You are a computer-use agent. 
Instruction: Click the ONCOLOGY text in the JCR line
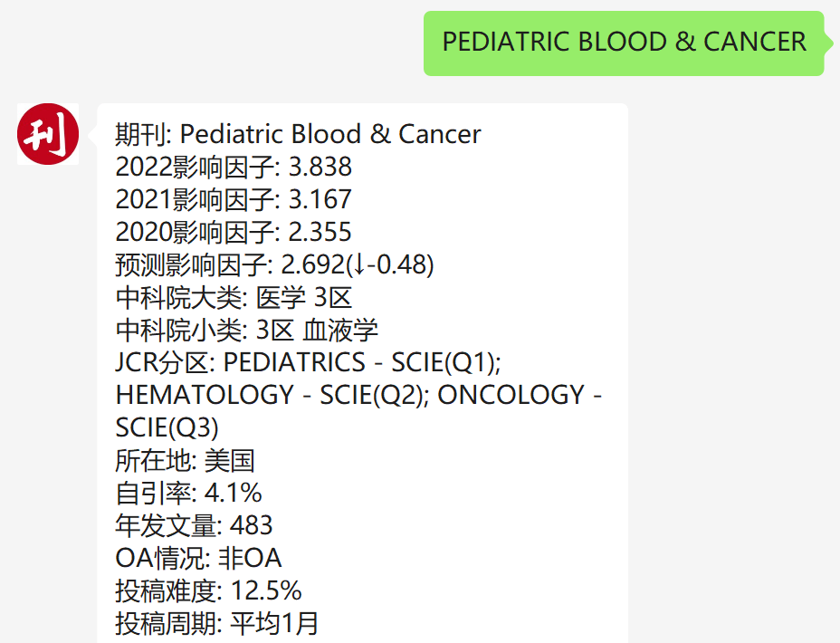click(x=511, y=396)
